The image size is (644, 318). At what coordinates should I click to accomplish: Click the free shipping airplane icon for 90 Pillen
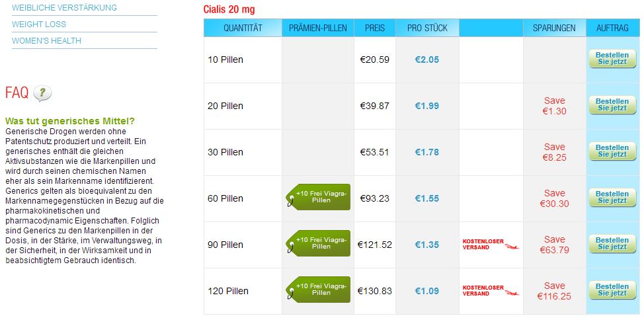coord(511,247)
